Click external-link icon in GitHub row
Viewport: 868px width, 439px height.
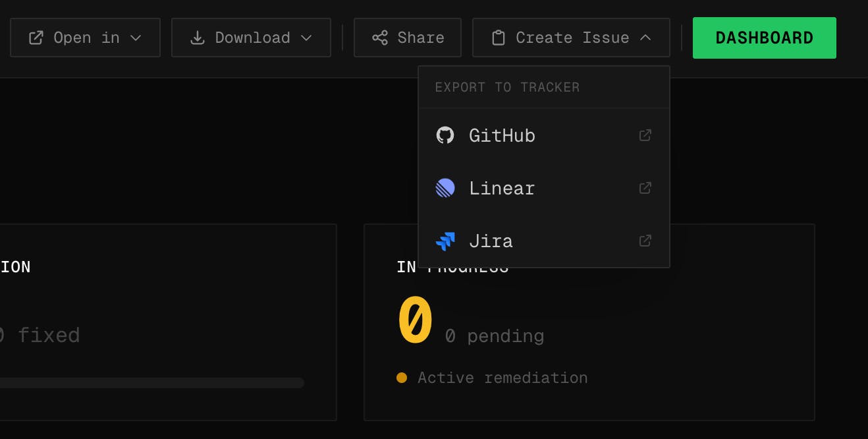click(x=645, y=135)
